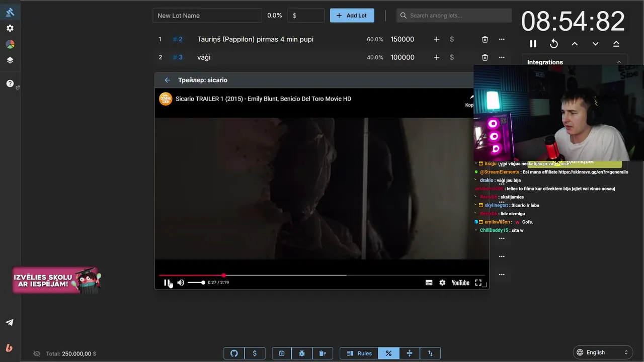Viewport: 644px width, 362px height.
Task: Click the bug report icon
Action: (x=302, y=353)
